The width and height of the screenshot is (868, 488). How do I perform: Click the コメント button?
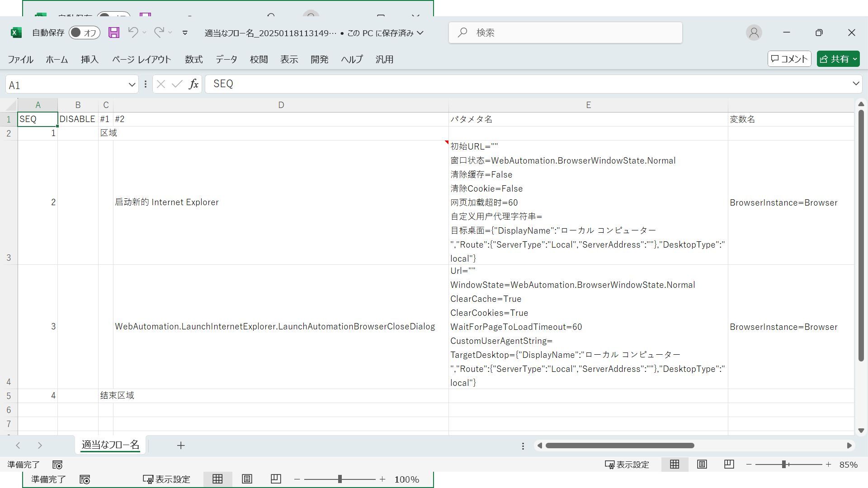(x=789, y=59)
